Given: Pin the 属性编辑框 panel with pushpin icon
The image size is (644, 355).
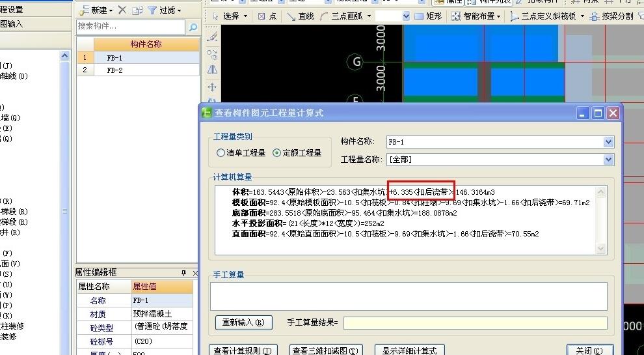Looking at the screenshot, I should tap(183, 273).
